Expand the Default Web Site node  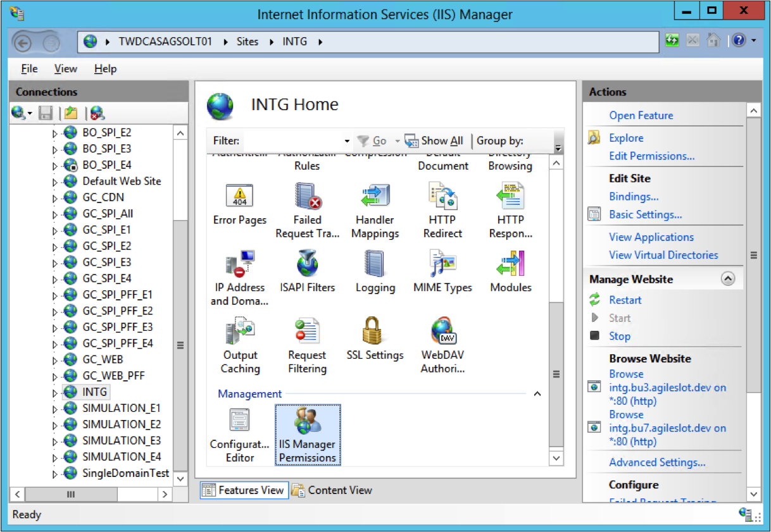click(x=55, y=182)
